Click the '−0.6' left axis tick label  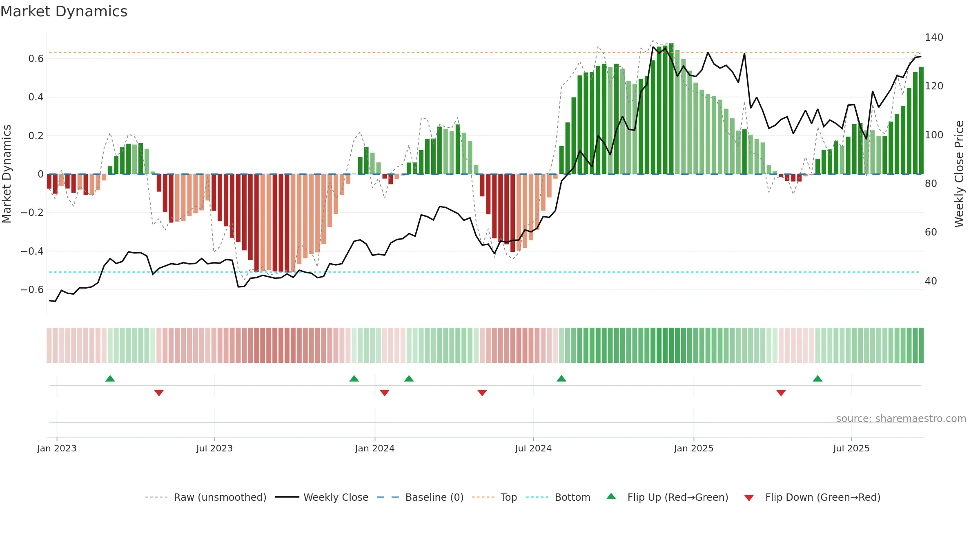[32, 290]
